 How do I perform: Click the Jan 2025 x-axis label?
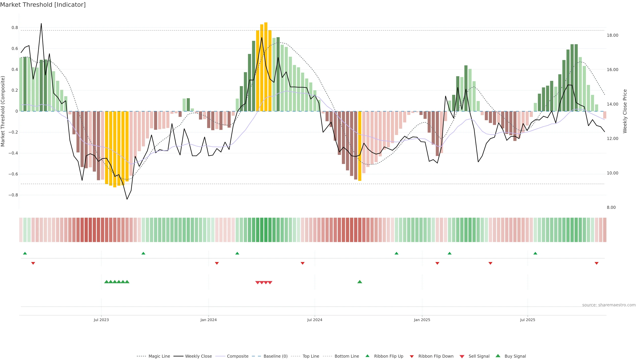pos(422,320)
